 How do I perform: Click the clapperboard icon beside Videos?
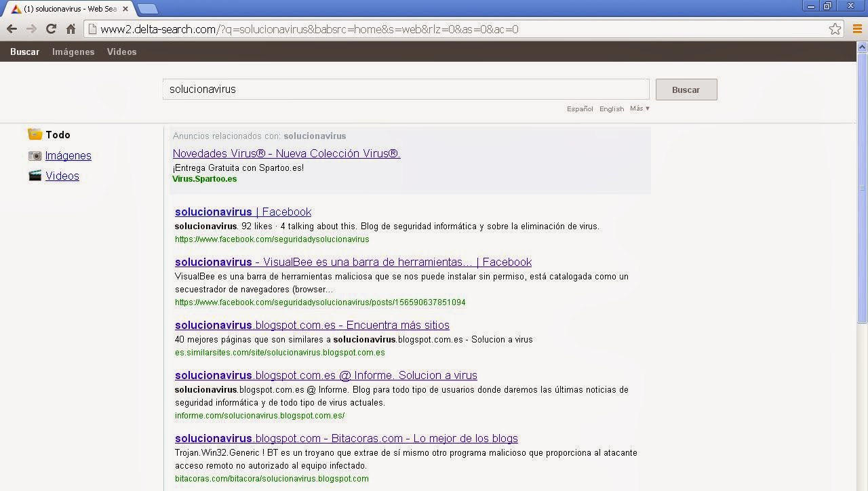(x=35, y=176)
